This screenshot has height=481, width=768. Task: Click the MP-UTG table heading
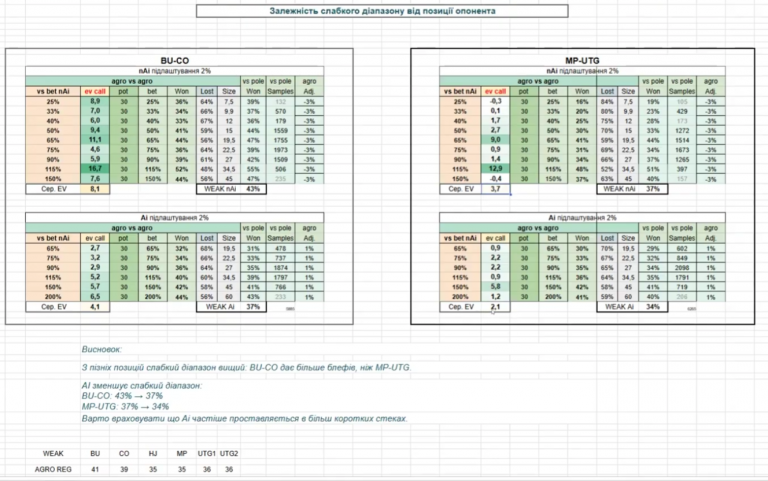tap(582, 61)
